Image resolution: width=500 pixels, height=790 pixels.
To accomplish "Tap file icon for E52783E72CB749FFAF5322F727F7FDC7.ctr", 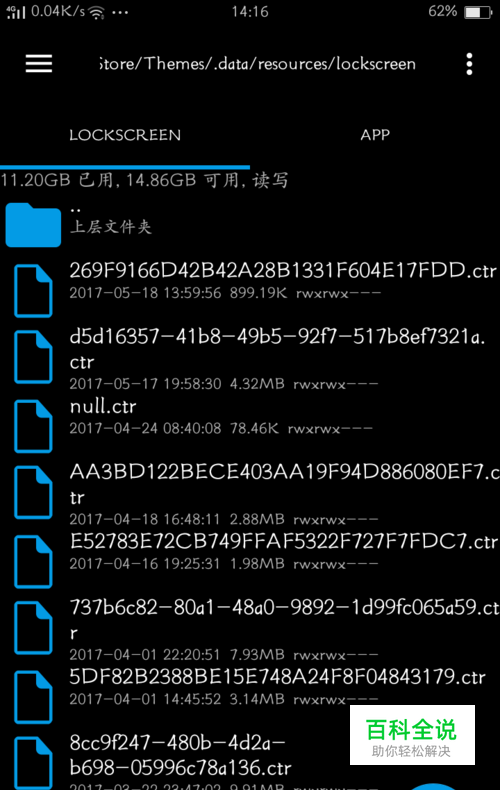I will (x=33, y=562).
